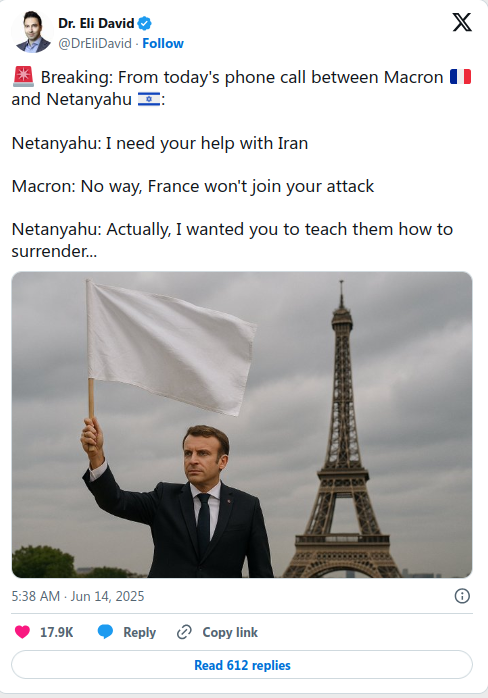Click the Israel flag emoji
Screen dimensions: 488x698
tap(149, 99)
